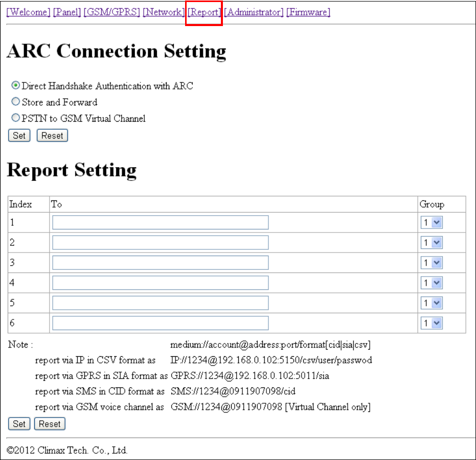476x460 pixels.
Task: Select Direct Handshake Authentication with ARC
Action: coord(15,85)
